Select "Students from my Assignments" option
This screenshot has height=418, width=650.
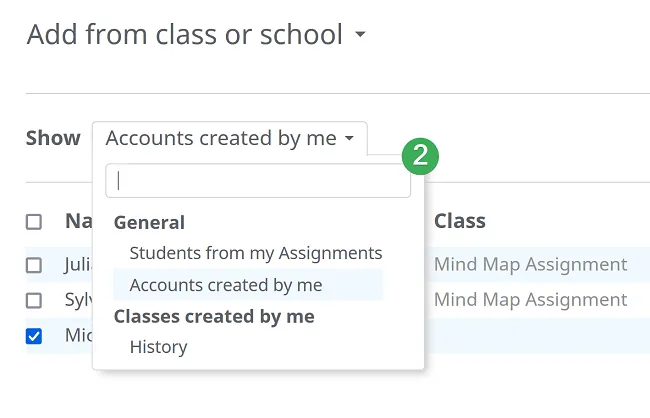(x=256, y=253)
